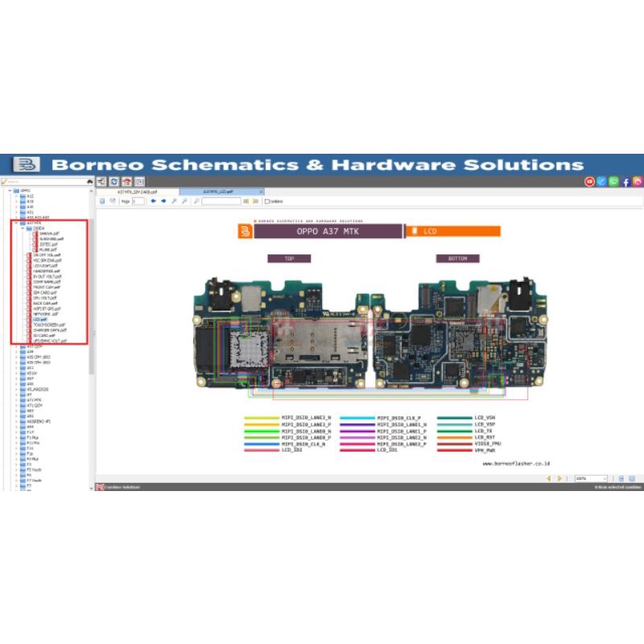The height and width of the screenshot is (644, 644).
Task: Click the YouTube icon in header
Action: (x=590, y=182)
